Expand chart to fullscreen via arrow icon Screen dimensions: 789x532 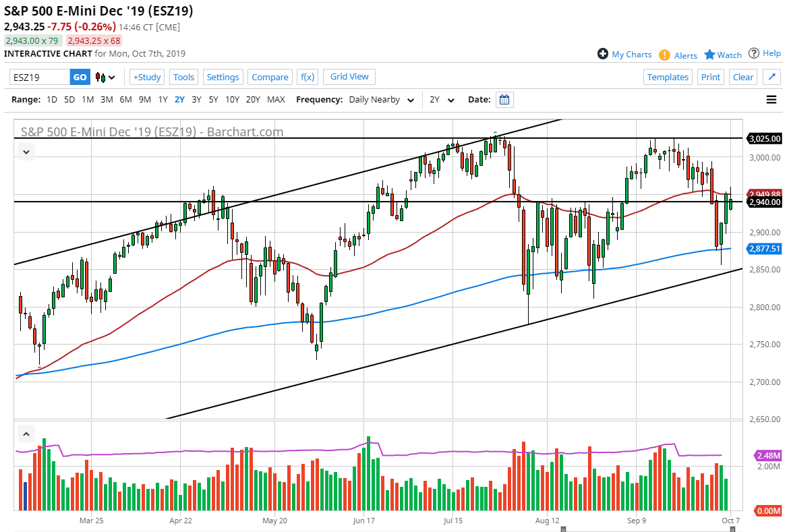771,76
